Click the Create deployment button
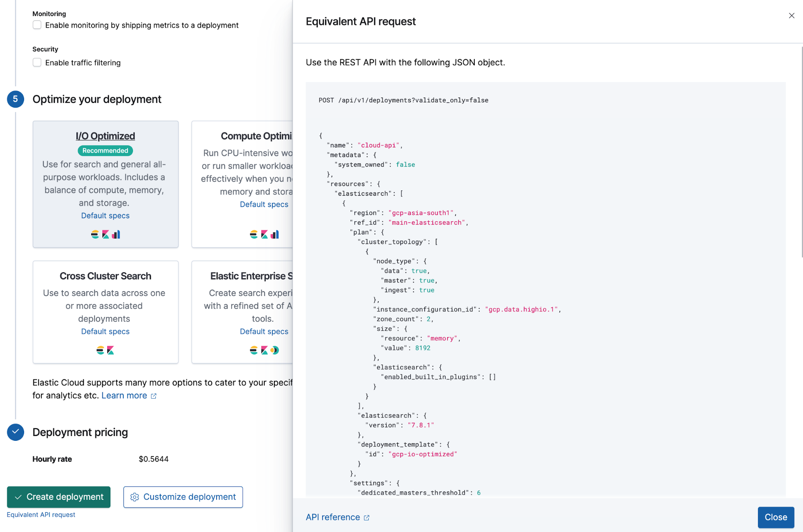The height and width of the screenshot is (532, 803). pos(59,497)
